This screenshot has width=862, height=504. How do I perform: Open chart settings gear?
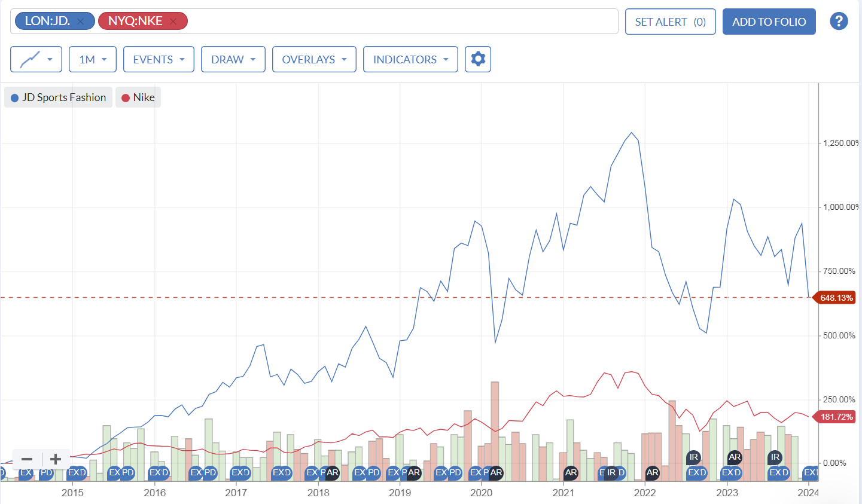click(478, 59)
